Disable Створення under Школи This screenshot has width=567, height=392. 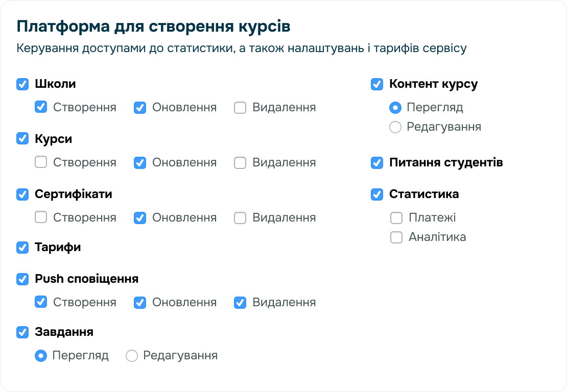(x=40, y=107)
